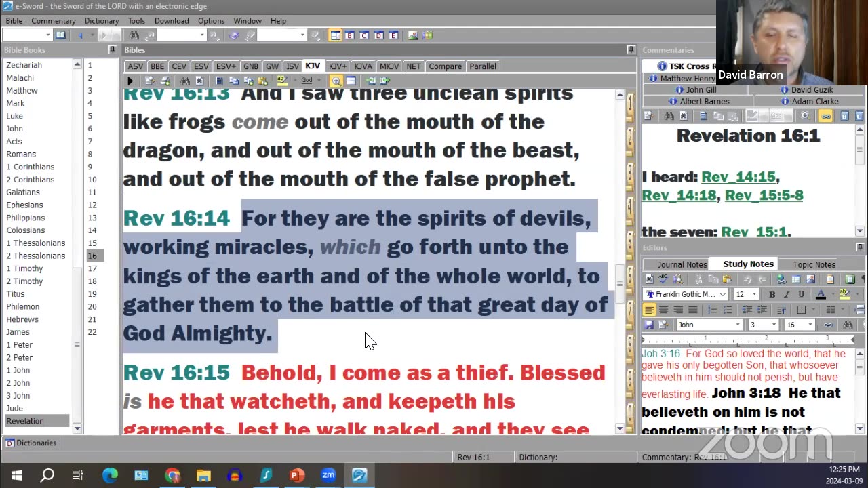868x488 pixels.
Task: Insert picture icon in Editors toolbar
Action: tap(810, 279)
